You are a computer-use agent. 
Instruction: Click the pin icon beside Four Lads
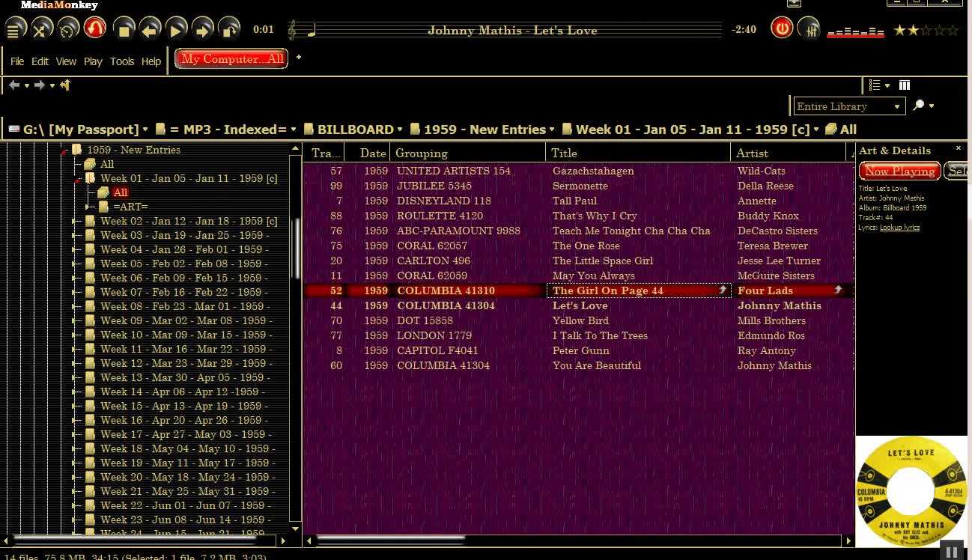pos(837,290)
